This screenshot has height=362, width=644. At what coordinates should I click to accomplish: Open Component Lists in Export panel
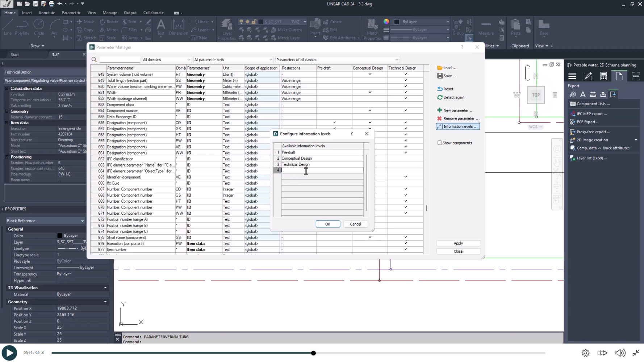pyautogui.click(x=590, y=104)
